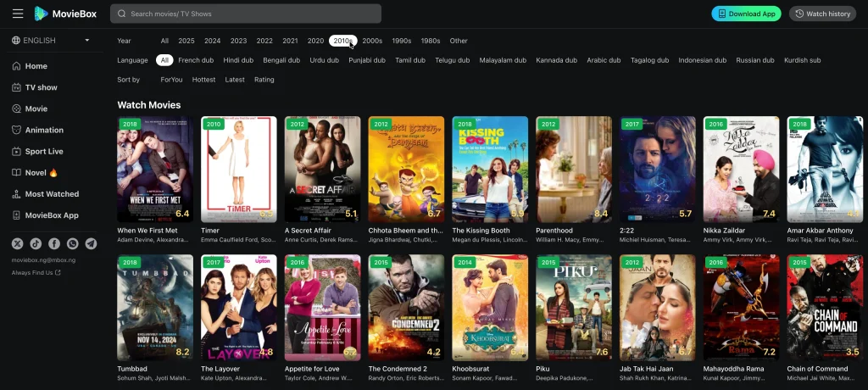
Task: Select Russian dub language filter
Action: click(755, 60)
